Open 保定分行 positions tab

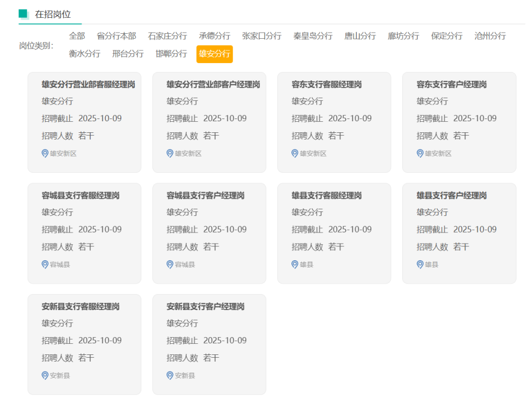click(447, 36)
